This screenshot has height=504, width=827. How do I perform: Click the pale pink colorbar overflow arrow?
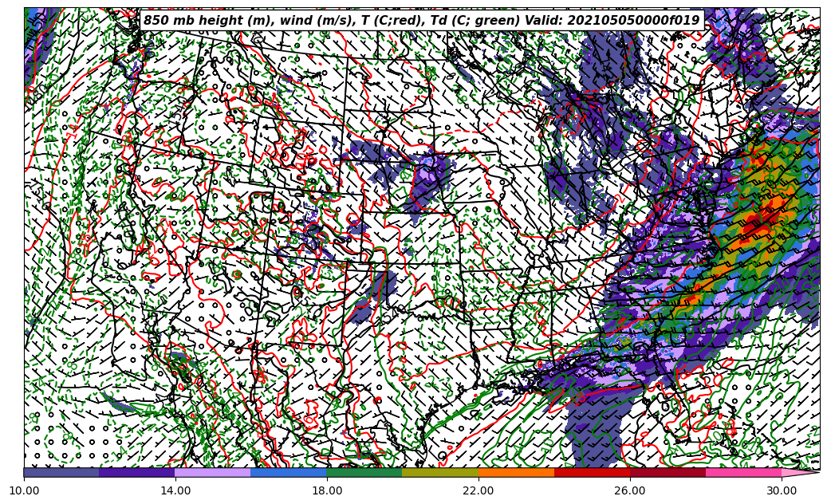(800, 472)
